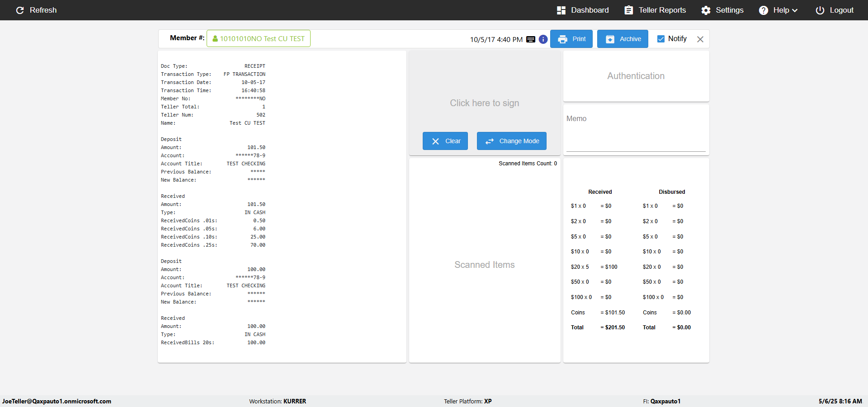
Task: Click the Memo input field
Action: tap(636, 131)
